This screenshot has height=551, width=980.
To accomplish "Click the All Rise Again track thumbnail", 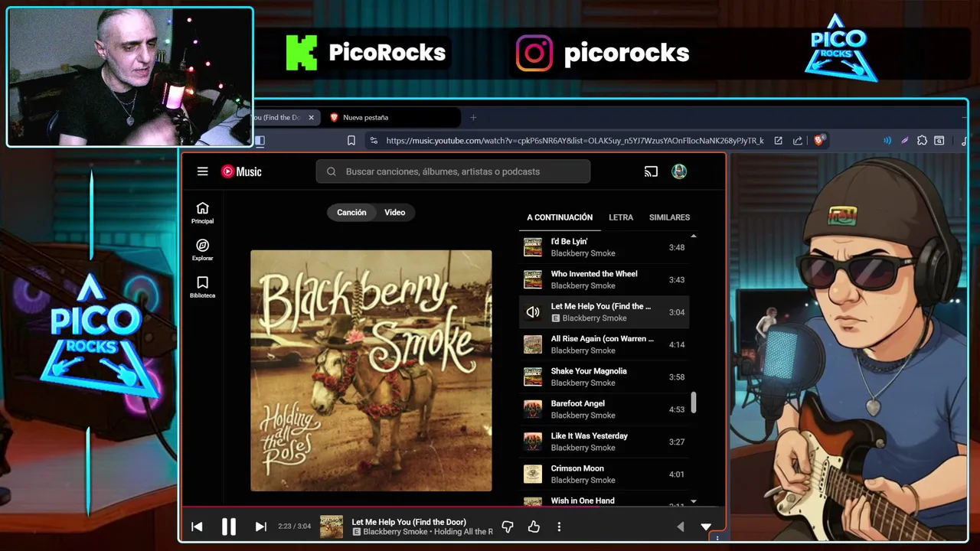I will (x=533, y=344).
